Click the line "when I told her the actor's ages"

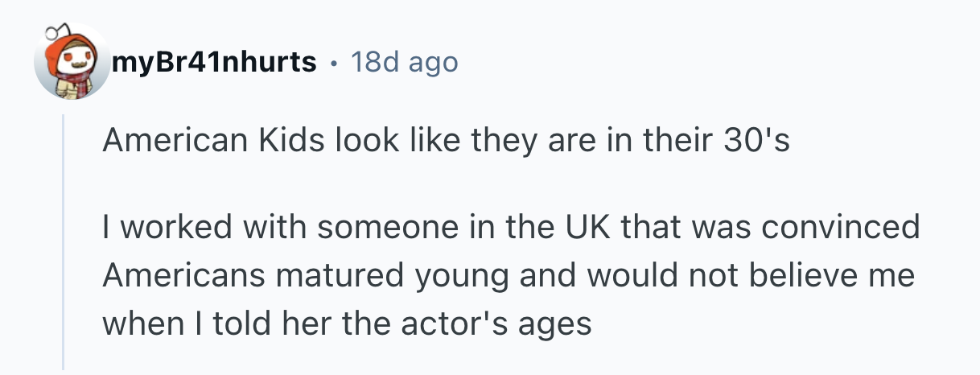pyautogui.click(x=346, y=324)
